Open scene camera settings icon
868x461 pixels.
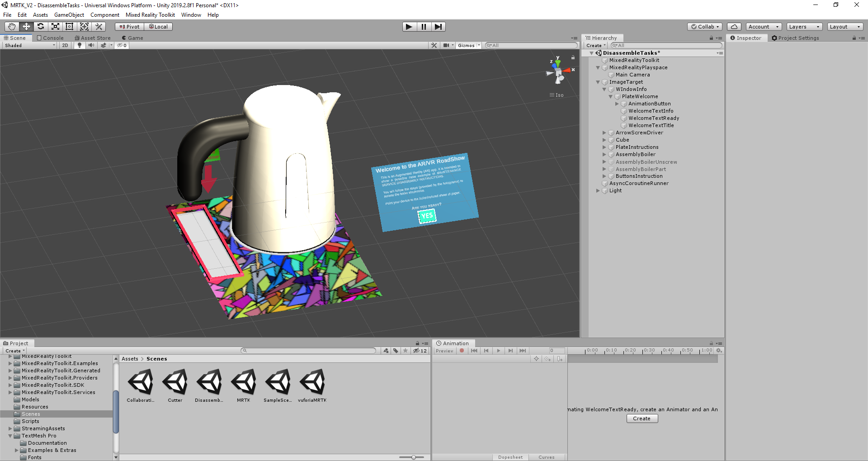[x=447, y=45]
